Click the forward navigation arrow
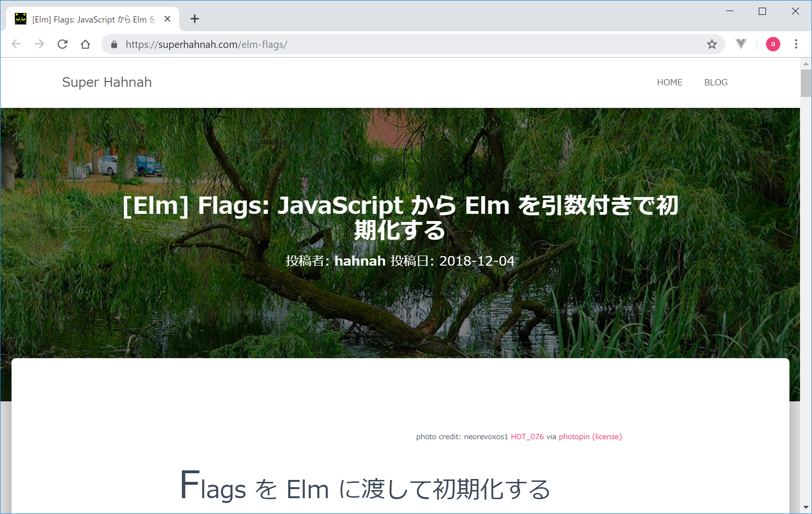The image size is (812, 514). click(39, 44)
